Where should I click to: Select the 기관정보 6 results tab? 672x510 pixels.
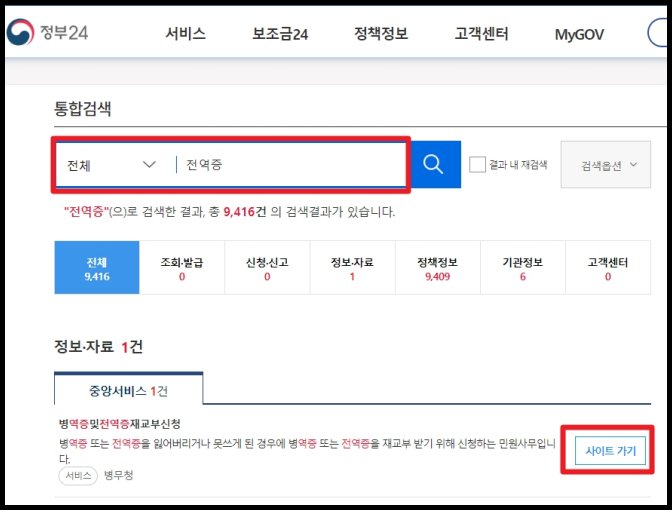click(x=523, y=267)
